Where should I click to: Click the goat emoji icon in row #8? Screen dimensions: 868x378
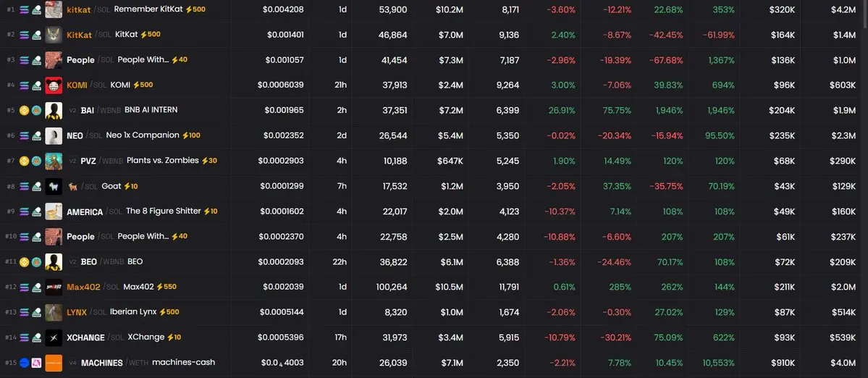(x=73, y=186)
